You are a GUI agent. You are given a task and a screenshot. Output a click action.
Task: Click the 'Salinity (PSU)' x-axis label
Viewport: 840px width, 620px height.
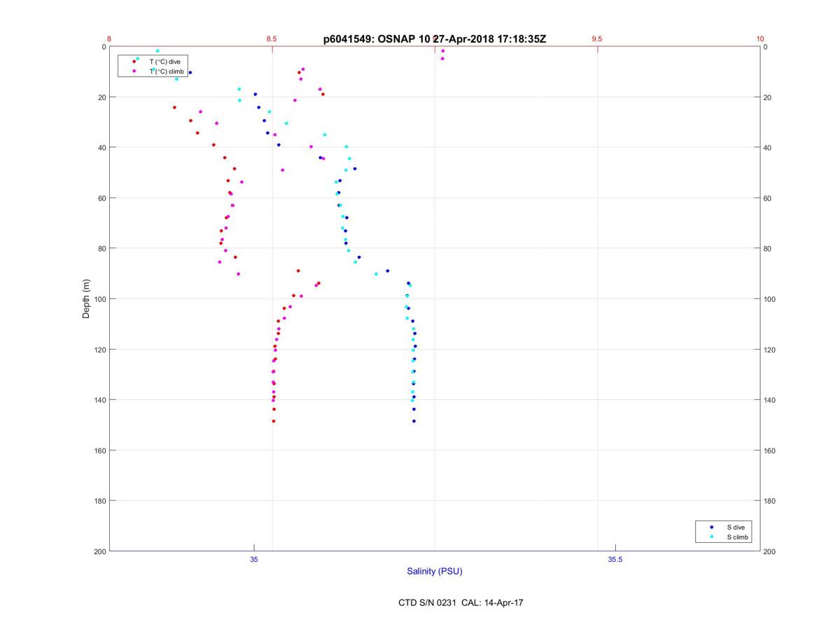(x=435, y=571)
